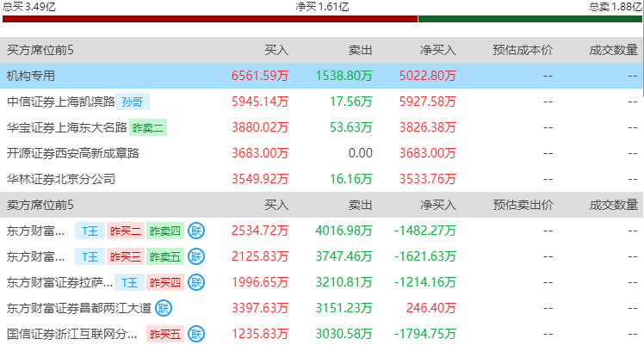Click 联 icon in 国信证券浙江互联网分 row

(196, 335)
